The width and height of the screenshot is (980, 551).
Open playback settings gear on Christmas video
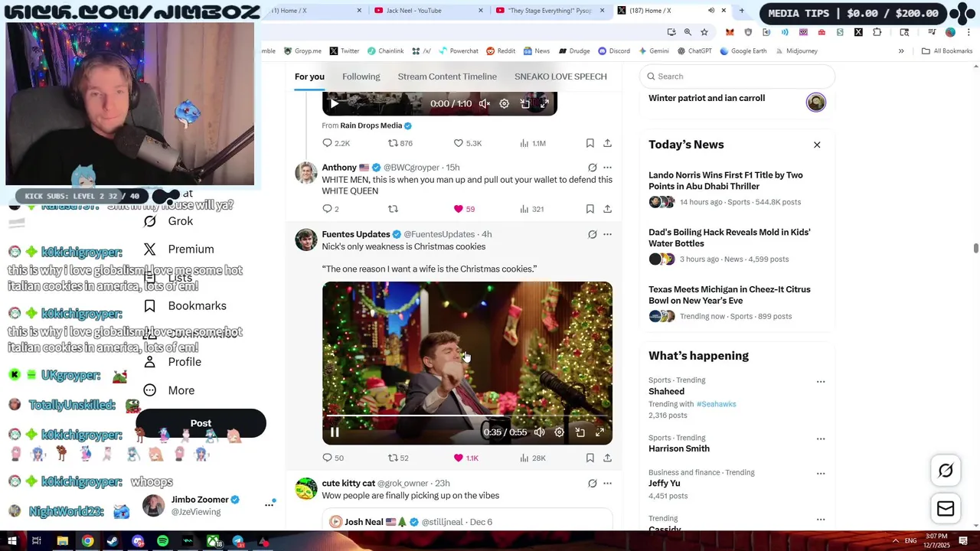tap(560, 432)
